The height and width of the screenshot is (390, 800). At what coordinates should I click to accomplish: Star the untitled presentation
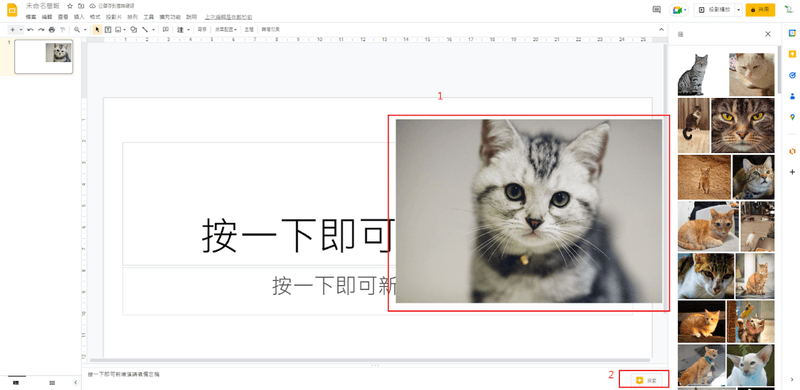70,6
